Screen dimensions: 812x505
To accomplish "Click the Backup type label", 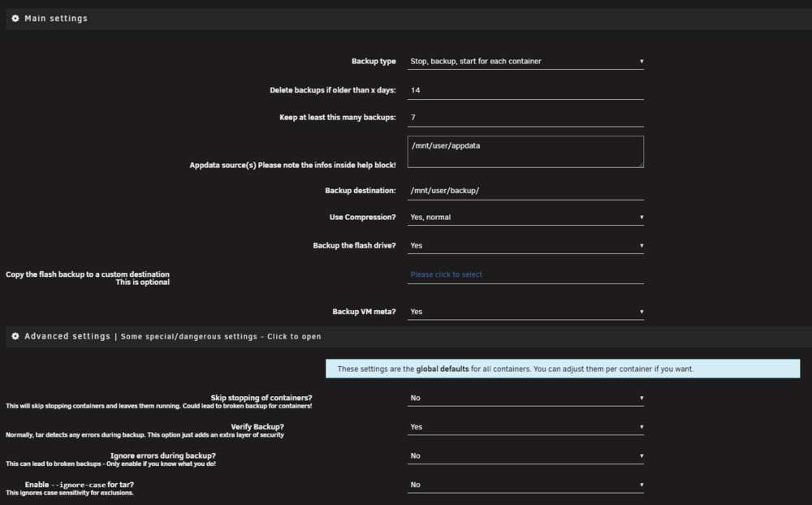I will (x=374, y=61).
